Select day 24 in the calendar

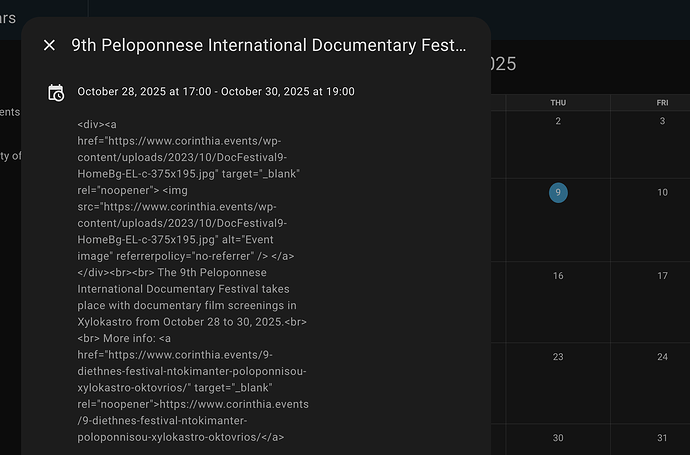662,357
